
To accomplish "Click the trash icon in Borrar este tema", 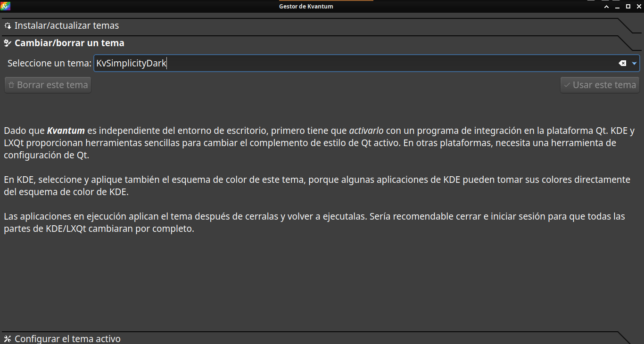I will point(11,85).
